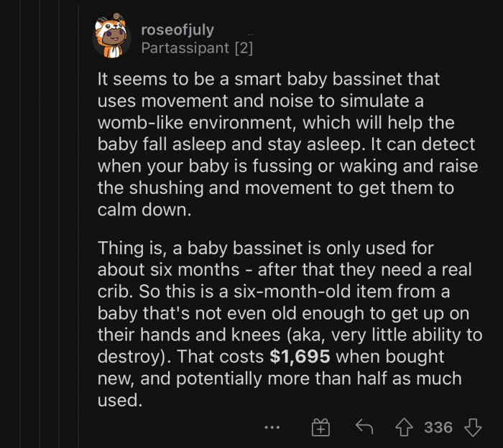
Task: Tap the final word 'used.' of the comment
Action: click(x=120, y=401)
